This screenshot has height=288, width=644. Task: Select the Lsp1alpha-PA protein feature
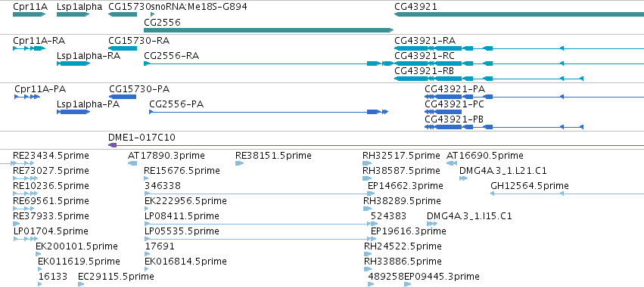(73, 112)
